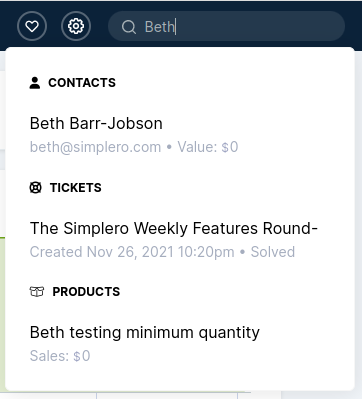Select the TICKETS section heading

click(x=76, y=188)
